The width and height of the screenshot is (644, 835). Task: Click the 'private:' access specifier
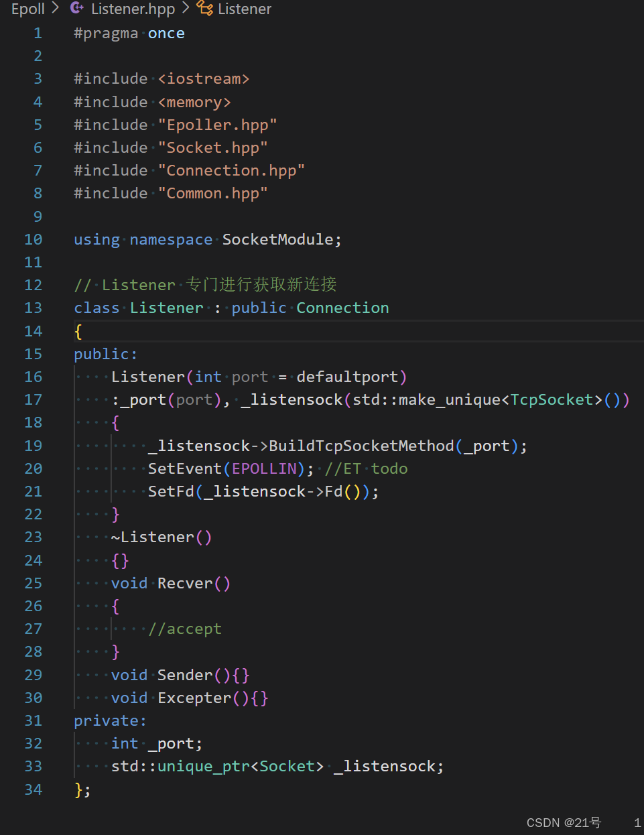(110, 720)
